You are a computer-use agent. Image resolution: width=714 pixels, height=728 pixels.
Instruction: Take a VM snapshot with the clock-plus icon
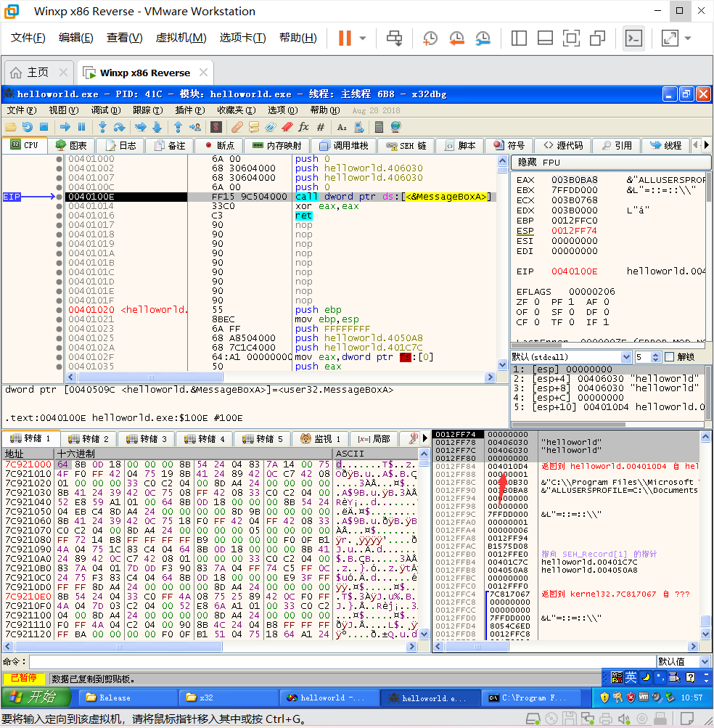coord(430,38)
